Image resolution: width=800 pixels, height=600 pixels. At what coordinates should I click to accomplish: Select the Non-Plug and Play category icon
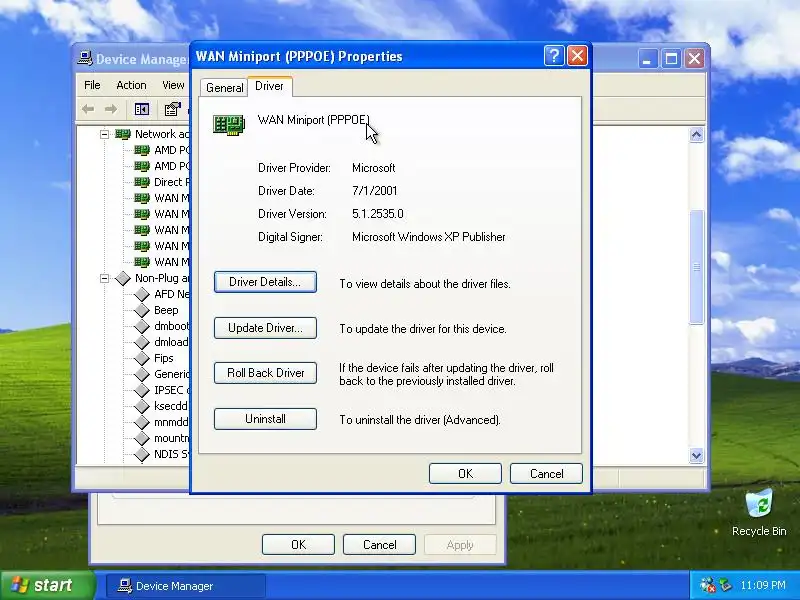123,279
